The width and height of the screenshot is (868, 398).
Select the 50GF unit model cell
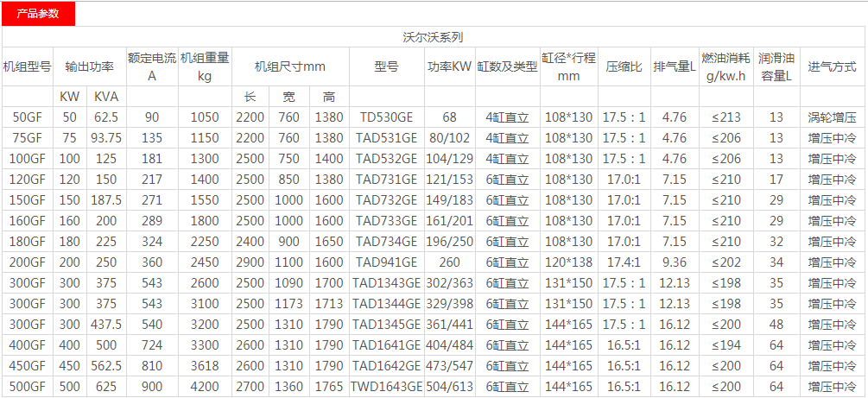27,117
